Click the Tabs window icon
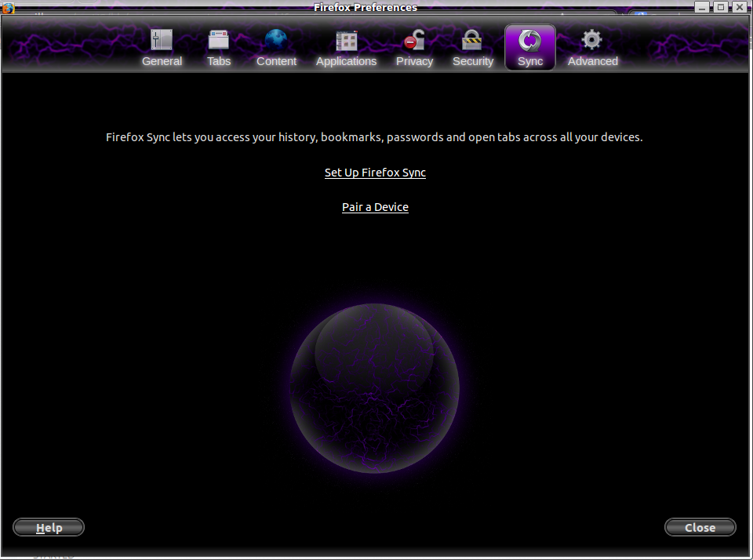Screen dimensions: 753x560 point(219,40)
